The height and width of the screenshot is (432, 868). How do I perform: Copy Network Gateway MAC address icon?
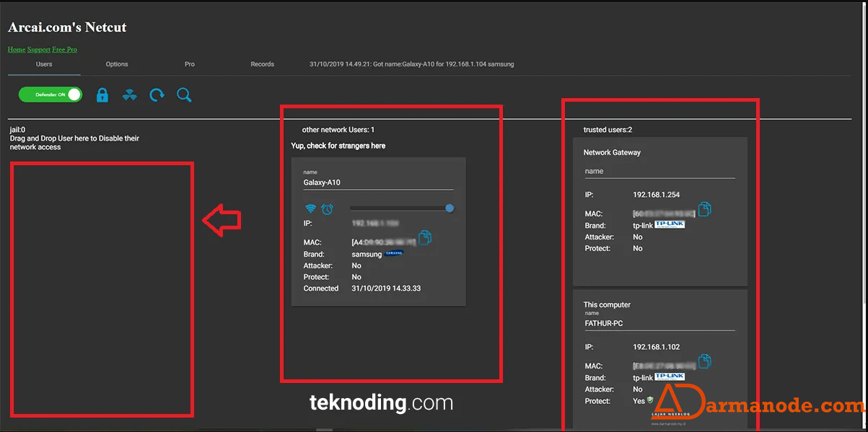click(x=705, y=210)
